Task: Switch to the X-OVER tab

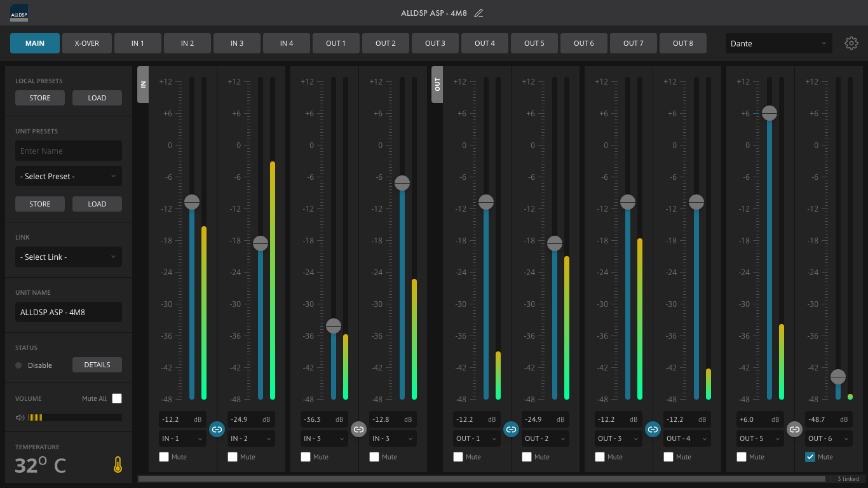Action: pyautogui.click(x=86, y=43)
